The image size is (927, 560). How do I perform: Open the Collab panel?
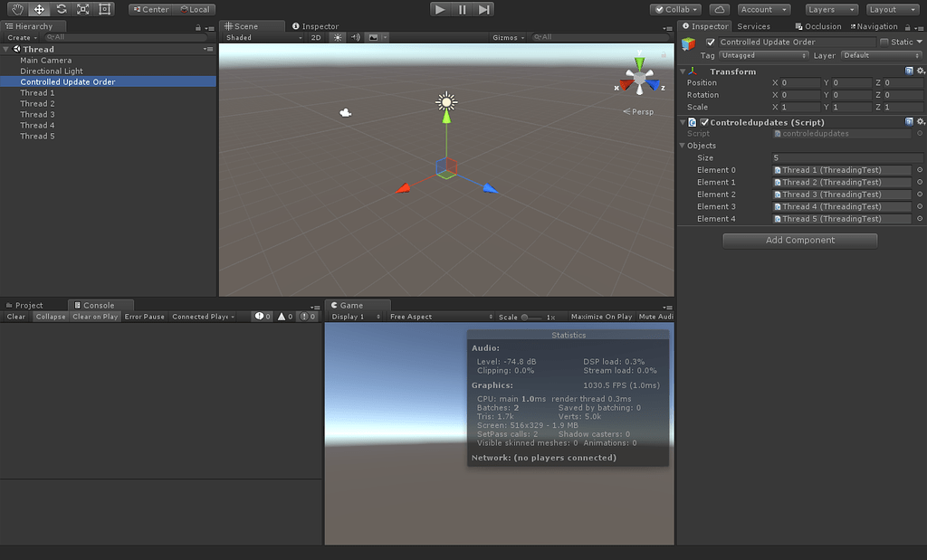[x=676, y=9]
